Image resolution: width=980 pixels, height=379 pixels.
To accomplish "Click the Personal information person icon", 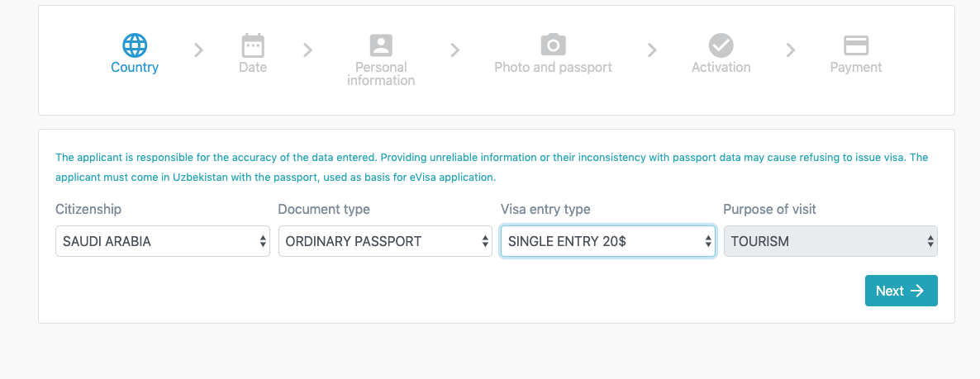I will [x=381, y=45].
